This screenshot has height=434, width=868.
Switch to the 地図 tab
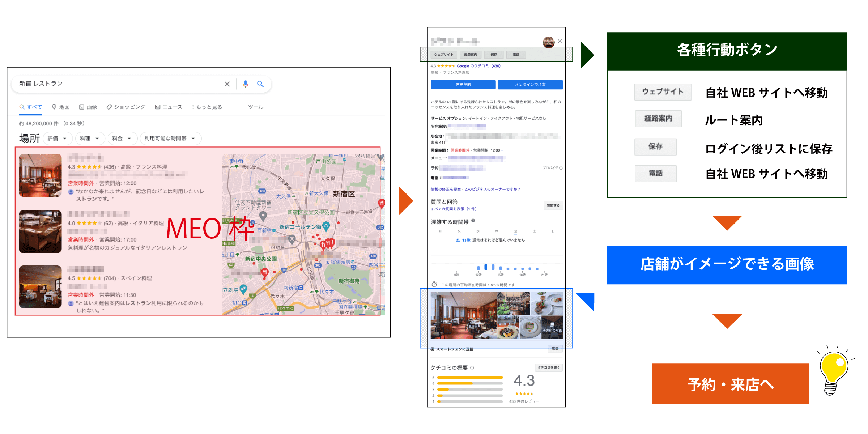(61, 107)
